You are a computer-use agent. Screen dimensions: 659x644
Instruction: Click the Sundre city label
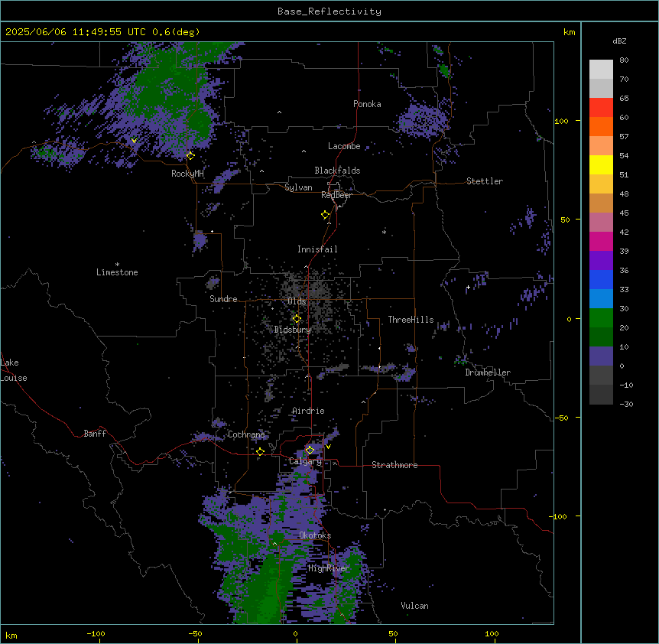coord(223,299)
